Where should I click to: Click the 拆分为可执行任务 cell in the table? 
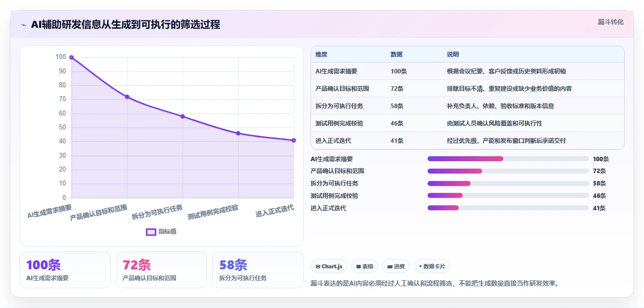(x=339, y=106)
